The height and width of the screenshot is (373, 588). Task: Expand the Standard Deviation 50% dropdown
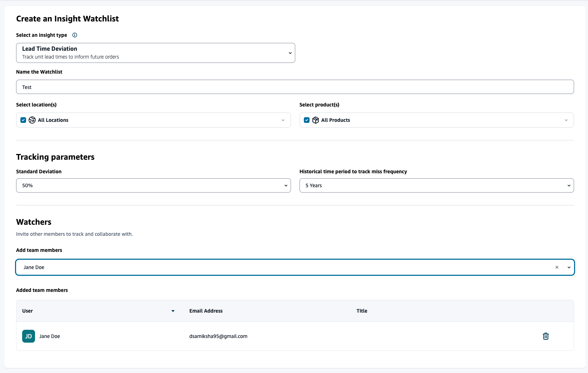286,185
